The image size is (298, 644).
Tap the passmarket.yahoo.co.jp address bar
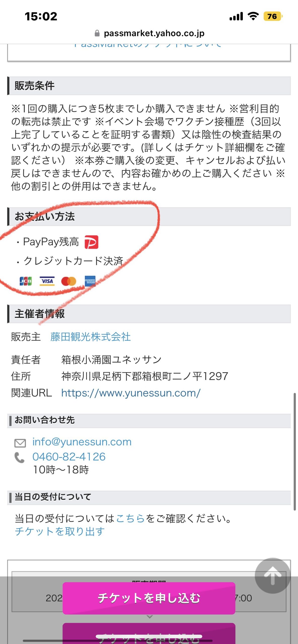(149, 33)
